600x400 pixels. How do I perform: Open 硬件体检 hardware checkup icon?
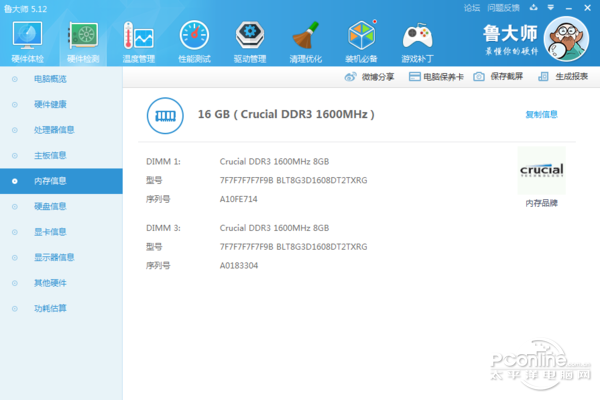click(x=27, y=40)
